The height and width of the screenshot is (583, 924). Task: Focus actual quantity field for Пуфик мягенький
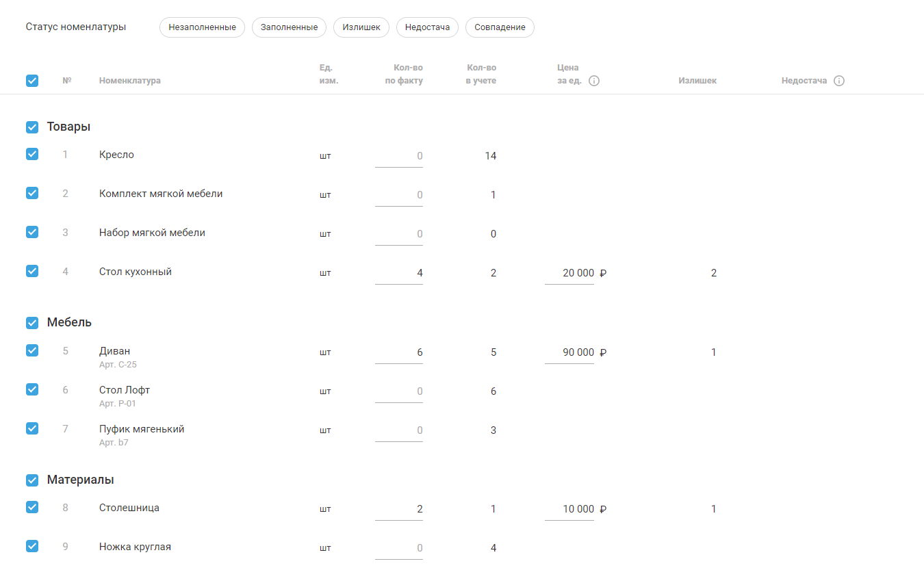click(x=400, y=431)
